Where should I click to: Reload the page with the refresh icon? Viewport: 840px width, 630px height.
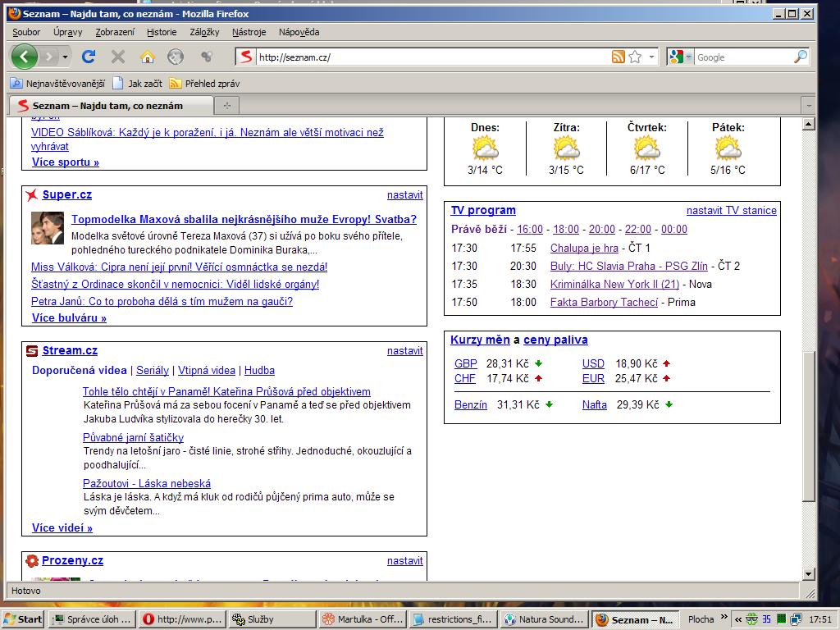coord(89,57)
